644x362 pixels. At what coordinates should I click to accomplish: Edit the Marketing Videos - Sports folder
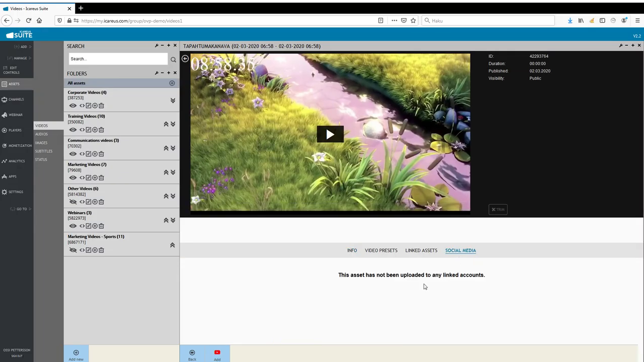(89, 250)
